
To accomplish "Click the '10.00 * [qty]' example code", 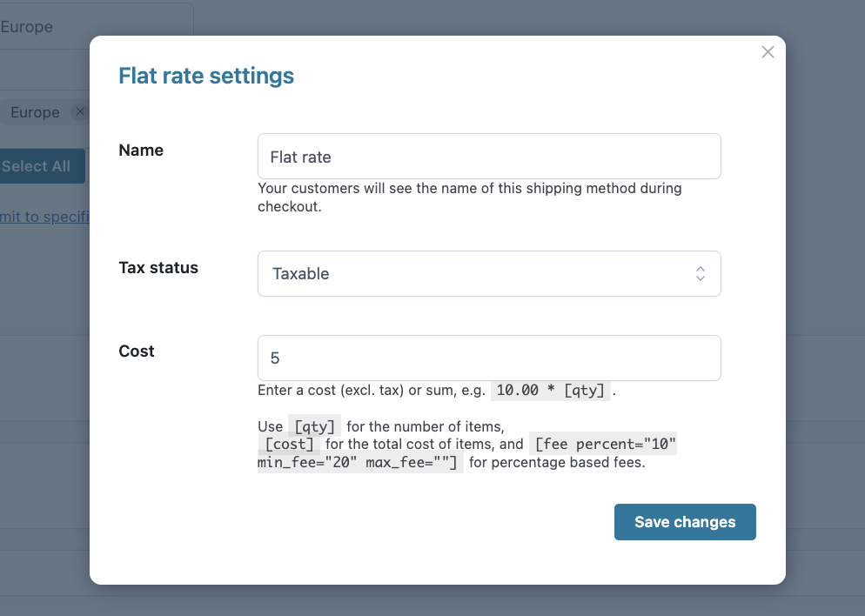I will point(551,391).
